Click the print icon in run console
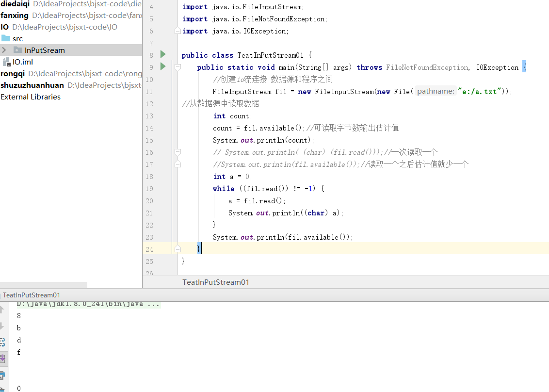This screenshot has height=392, width=549. click(x=2, y=376)
